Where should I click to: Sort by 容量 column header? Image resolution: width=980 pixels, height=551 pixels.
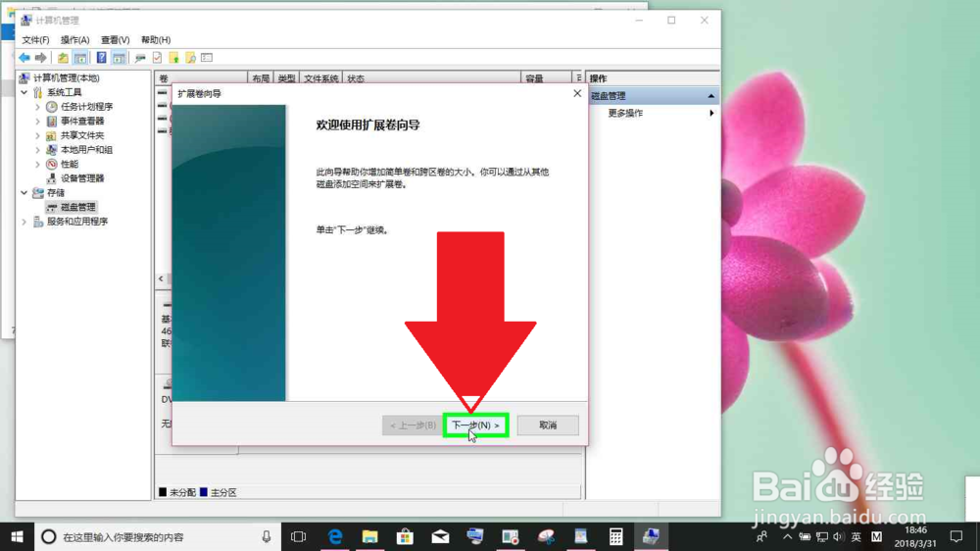(x=546, y=78)
